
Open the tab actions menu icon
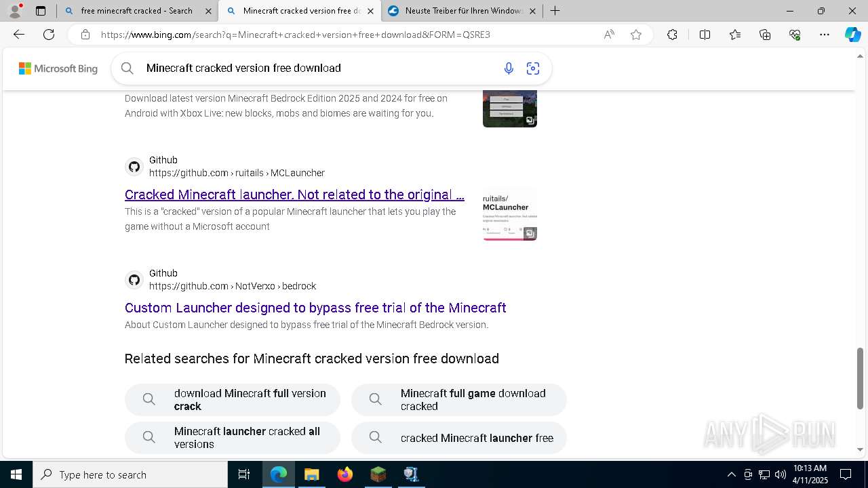coord(41,11)
